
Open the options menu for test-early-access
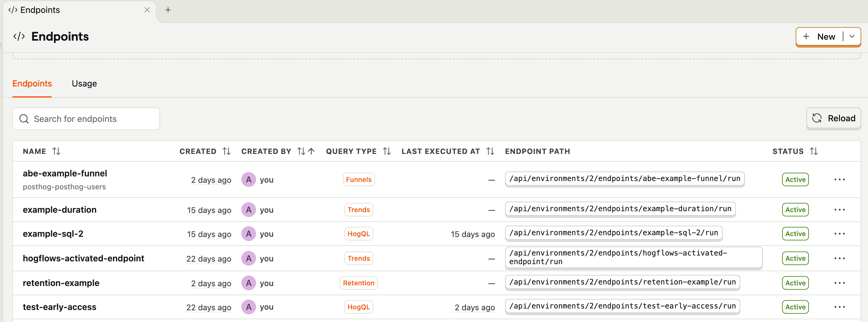click(840, 307)
